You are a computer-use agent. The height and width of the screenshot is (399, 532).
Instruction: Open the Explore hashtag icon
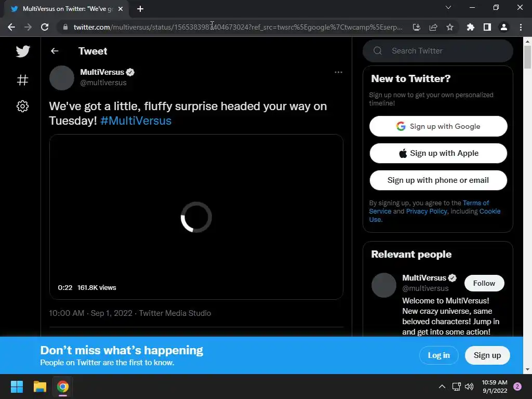tap(22, 80)
